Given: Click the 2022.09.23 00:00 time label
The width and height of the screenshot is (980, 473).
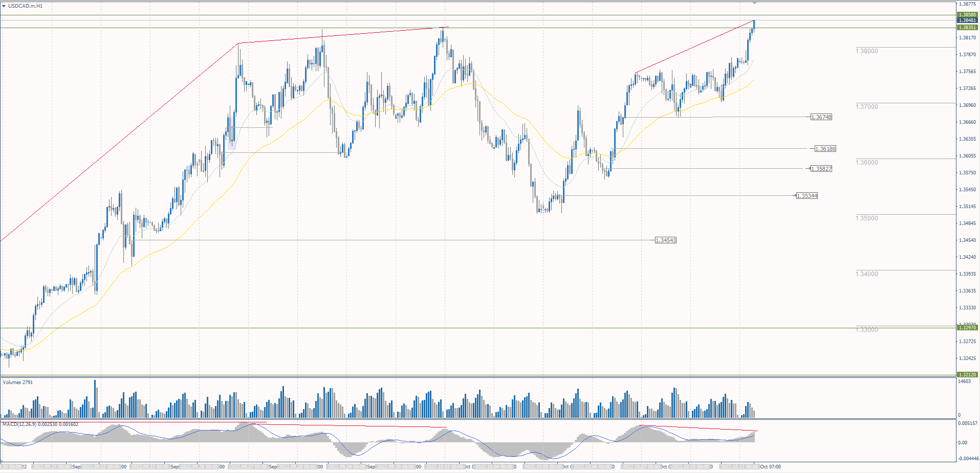Looking at the screenshot, I should [x=150, y=467].
